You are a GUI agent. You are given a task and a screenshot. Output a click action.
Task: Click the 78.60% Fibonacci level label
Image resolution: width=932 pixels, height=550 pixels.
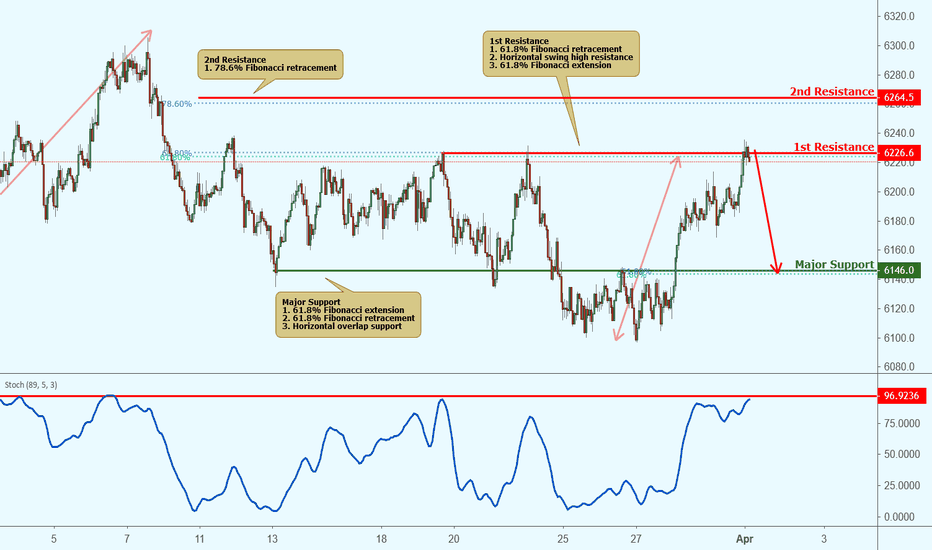coord(178,104)
